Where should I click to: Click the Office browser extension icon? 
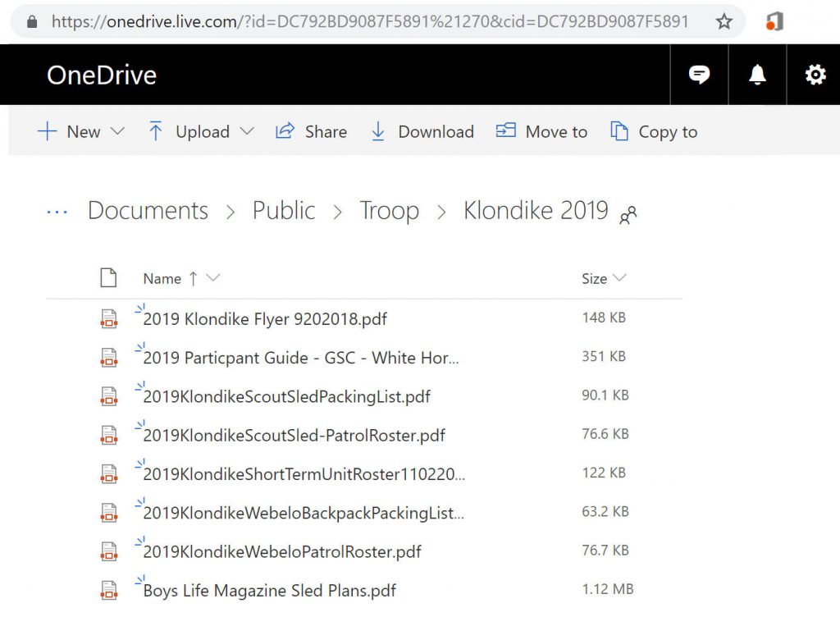click(774, 21)
